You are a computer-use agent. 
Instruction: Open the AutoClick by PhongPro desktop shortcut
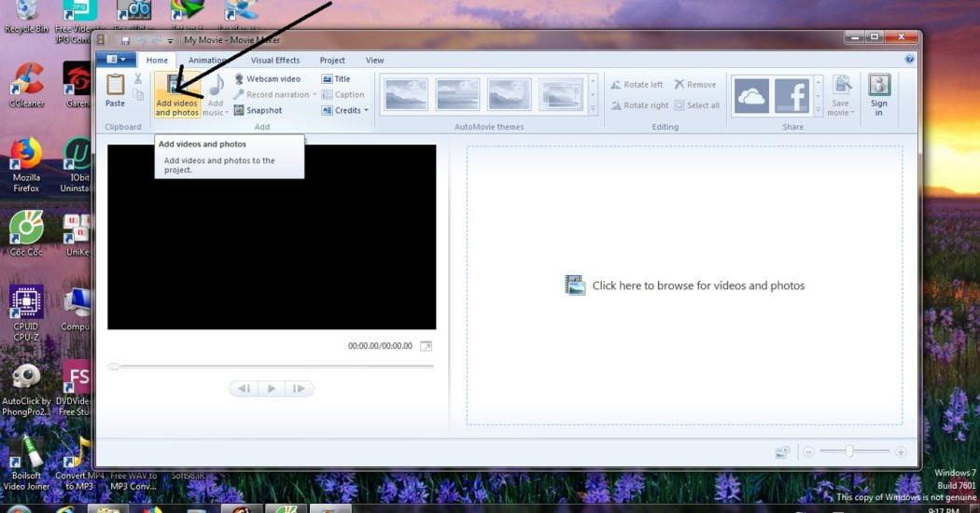26,389
